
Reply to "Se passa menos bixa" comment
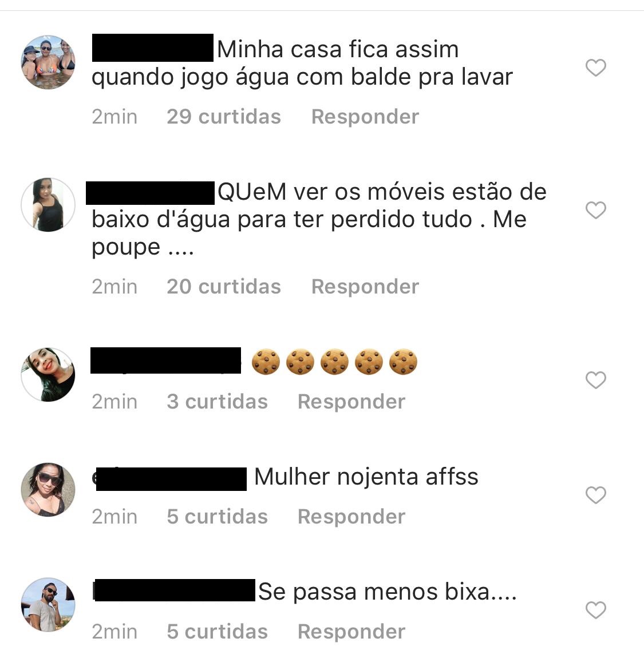351,632
